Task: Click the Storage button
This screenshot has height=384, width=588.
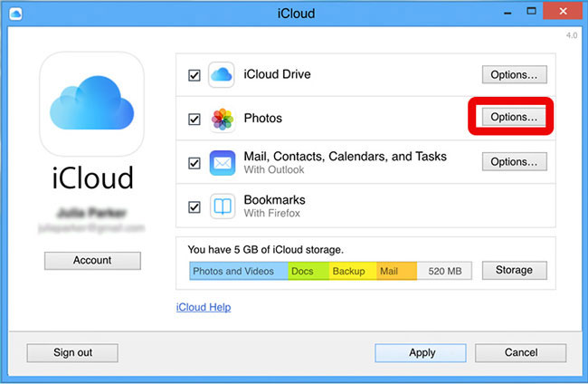Action: pos(514,270)
